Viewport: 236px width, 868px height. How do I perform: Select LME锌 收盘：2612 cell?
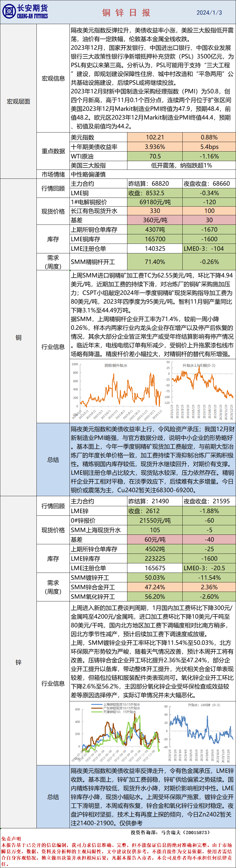155,511
